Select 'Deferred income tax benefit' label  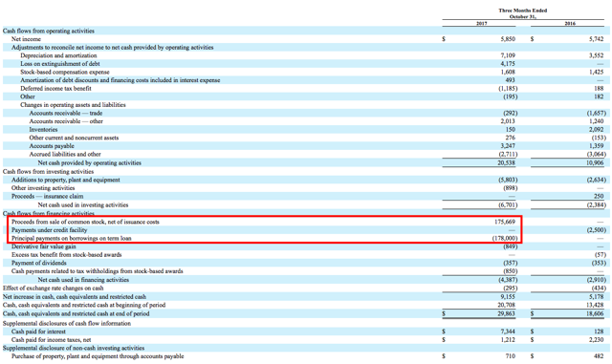[x=55, y=89]
